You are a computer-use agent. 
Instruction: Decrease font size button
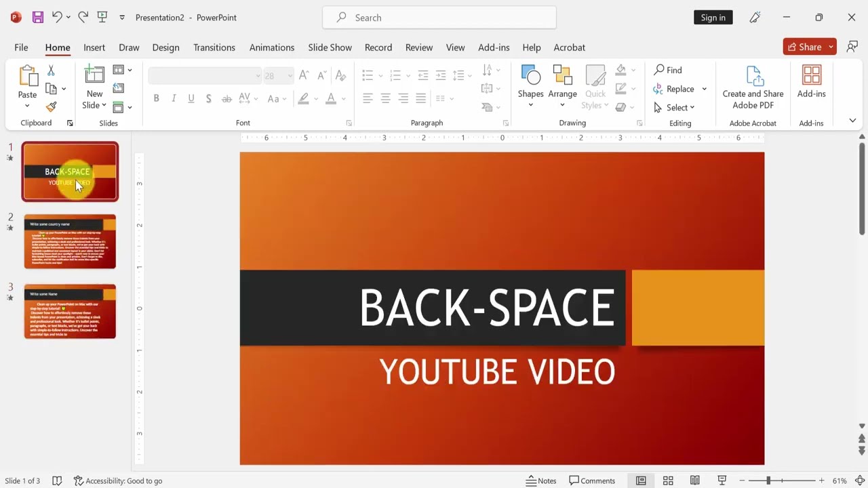tap(321, 76)
